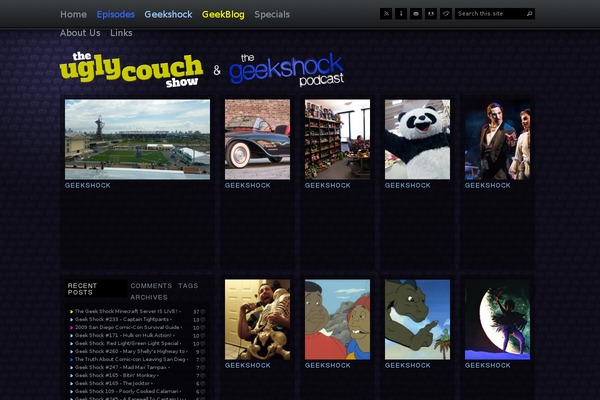Open 'Geek Shock #260 - Mary Shelly's Highway' post
Viewport: 600px width, 400px height.
click(x=130, y=351)
